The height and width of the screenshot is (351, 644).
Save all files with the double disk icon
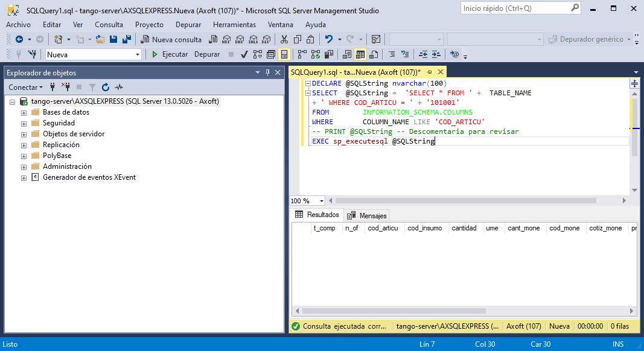[x=127, y=39]
